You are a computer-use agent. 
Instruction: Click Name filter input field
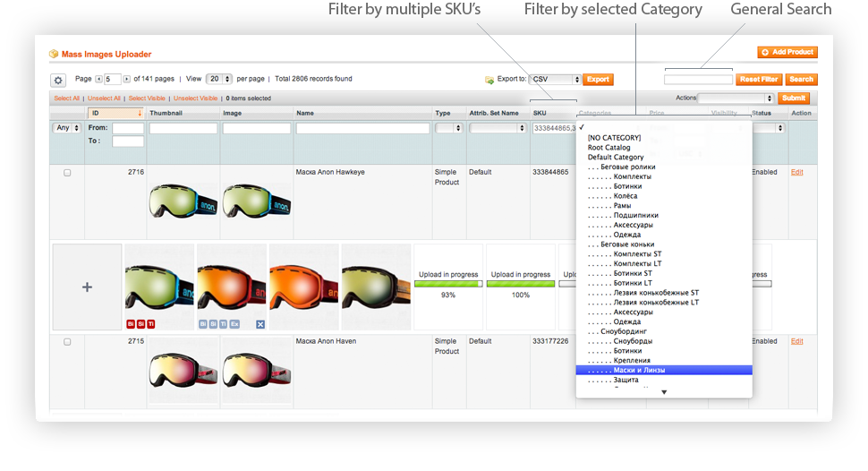click(x=362, y=128)
